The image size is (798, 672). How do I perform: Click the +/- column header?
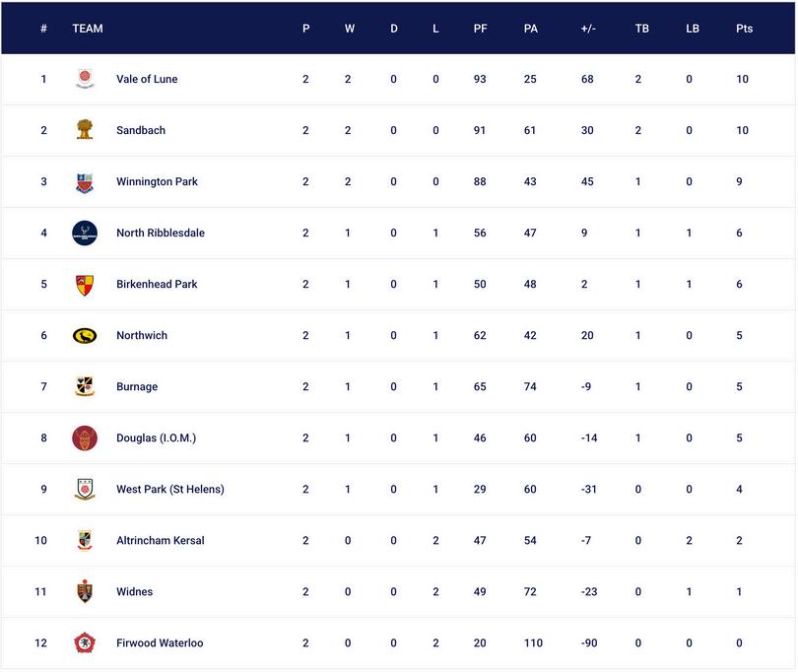(588, 29)
